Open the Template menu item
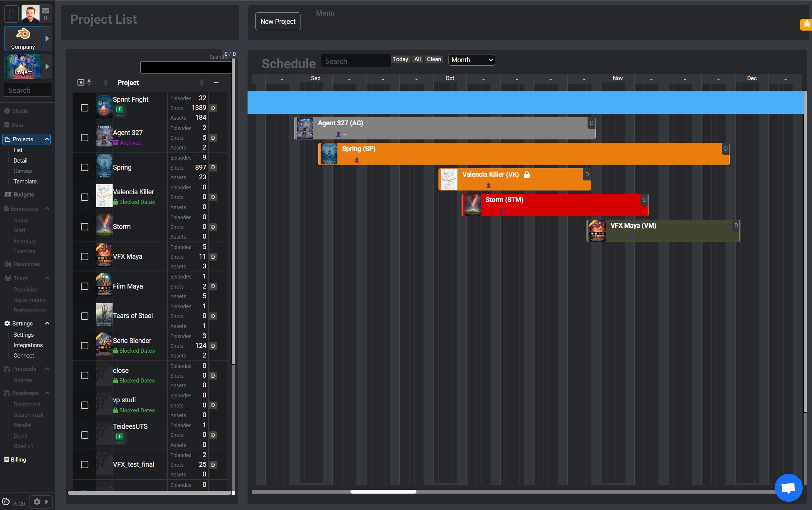 [x=25, y=182]
